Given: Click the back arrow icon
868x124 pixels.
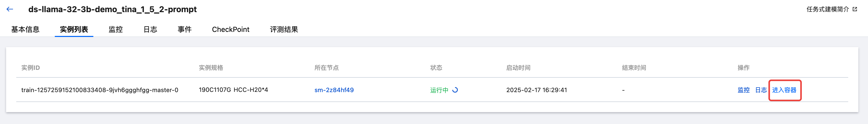Looking at the screenshot, I should (x=10, y=9).
